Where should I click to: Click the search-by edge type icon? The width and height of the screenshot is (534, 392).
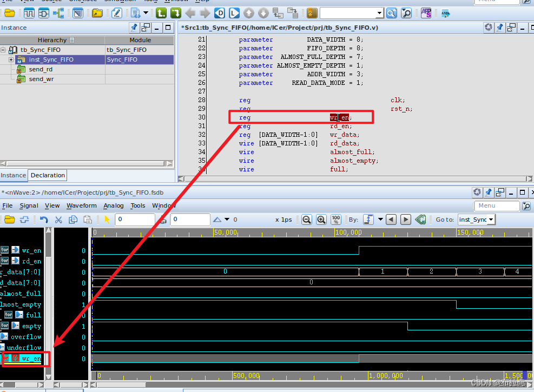[x=368, y=220]
